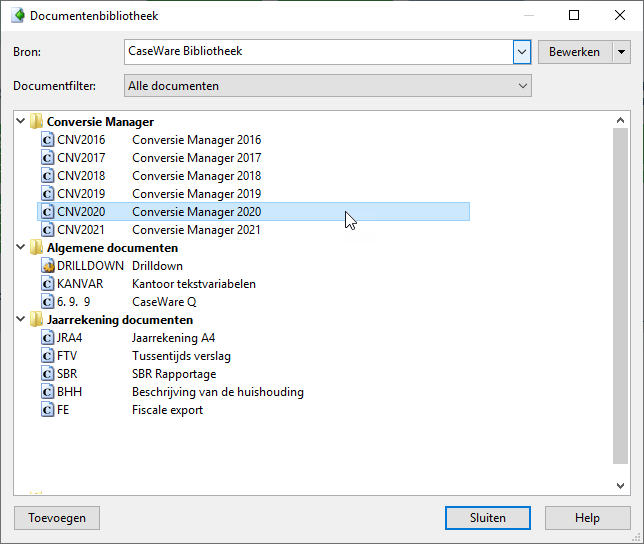Open the Bewerken button dropdown arrow

point(621,52)
